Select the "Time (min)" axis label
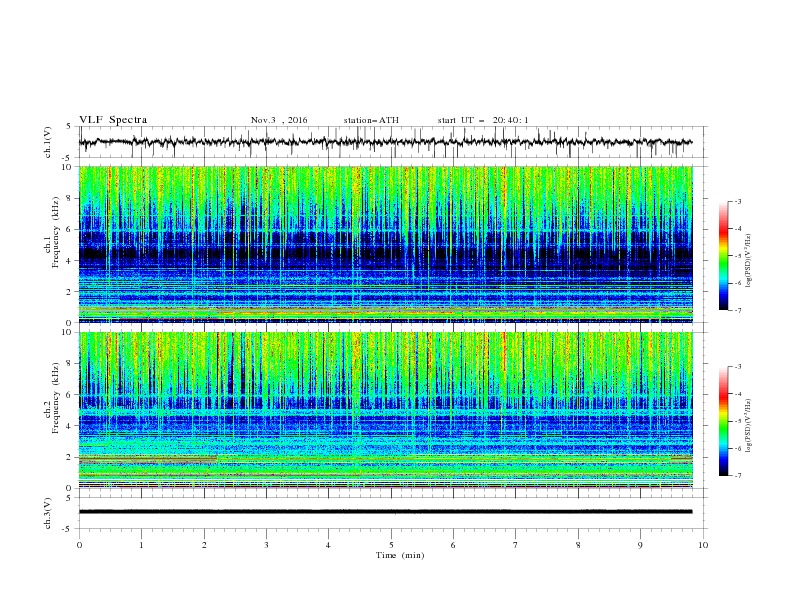This screenshot has height=612, width=792. [400, 555]
